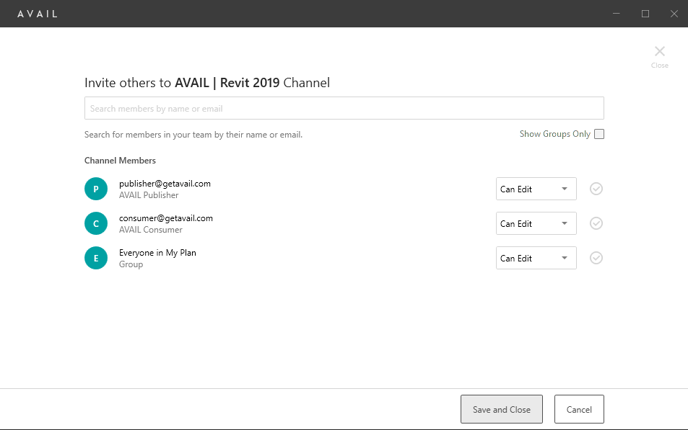Select the consumer@getavail.com email text
The height and width of the screenshot is (430, 688).
click(x=166, y=218)
